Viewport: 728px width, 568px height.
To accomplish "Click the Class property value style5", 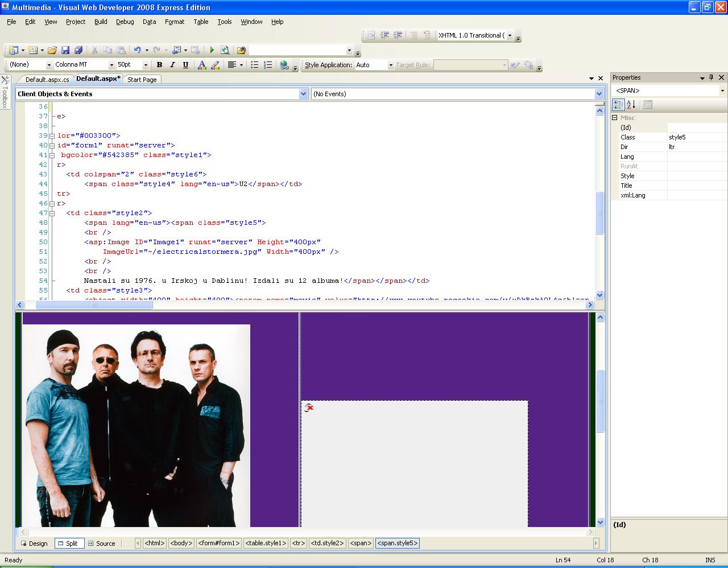I will point(697,137).
